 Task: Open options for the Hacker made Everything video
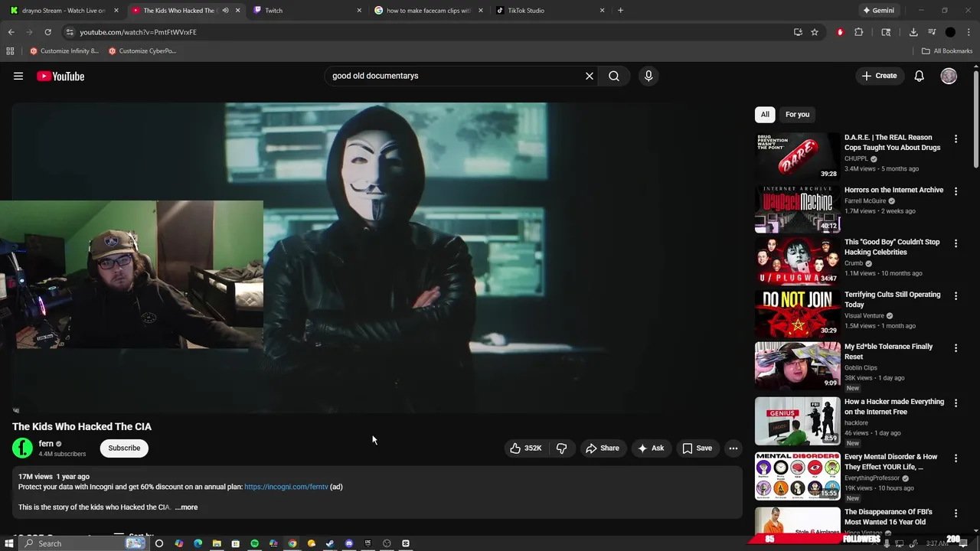[955, 403]
